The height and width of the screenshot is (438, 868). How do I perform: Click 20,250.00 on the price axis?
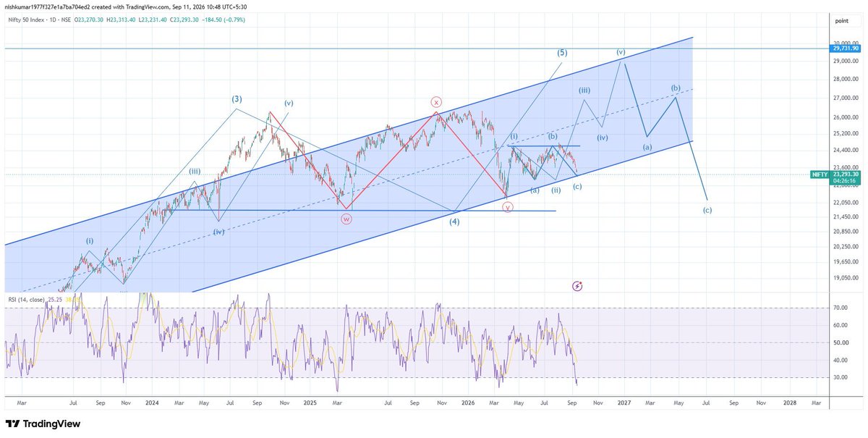[846, 246]
